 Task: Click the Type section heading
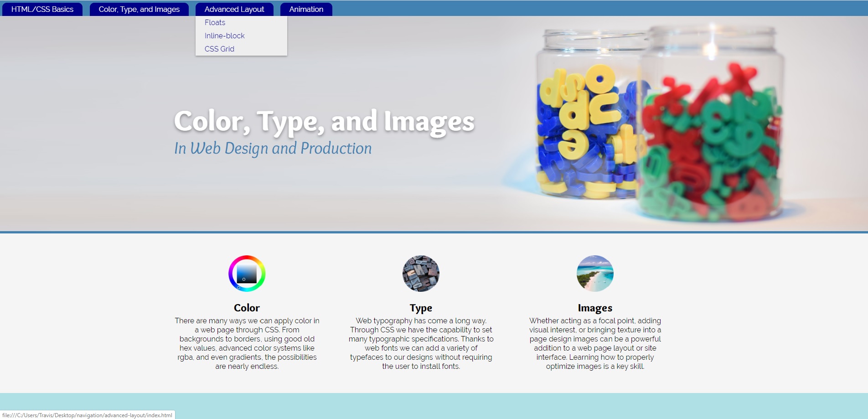click(421, 308)
